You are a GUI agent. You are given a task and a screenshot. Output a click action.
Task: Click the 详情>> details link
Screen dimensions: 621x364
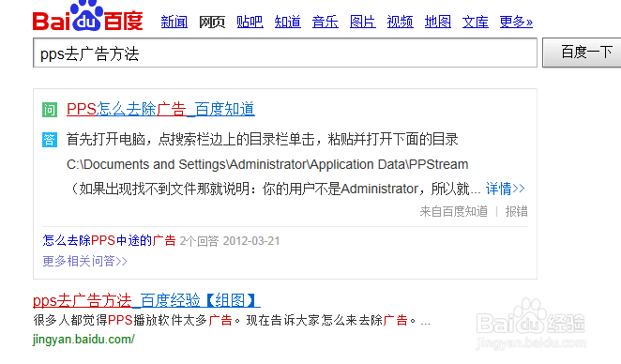click(506, 189)
